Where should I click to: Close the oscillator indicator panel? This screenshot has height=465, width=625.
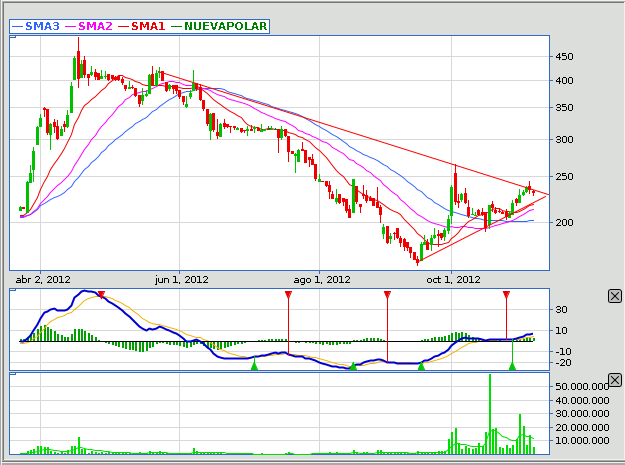point(615,295)
